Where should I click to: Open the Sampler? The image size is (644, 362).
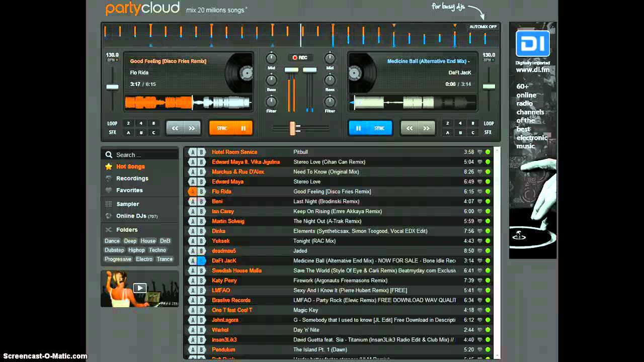(x=127, y=204)
